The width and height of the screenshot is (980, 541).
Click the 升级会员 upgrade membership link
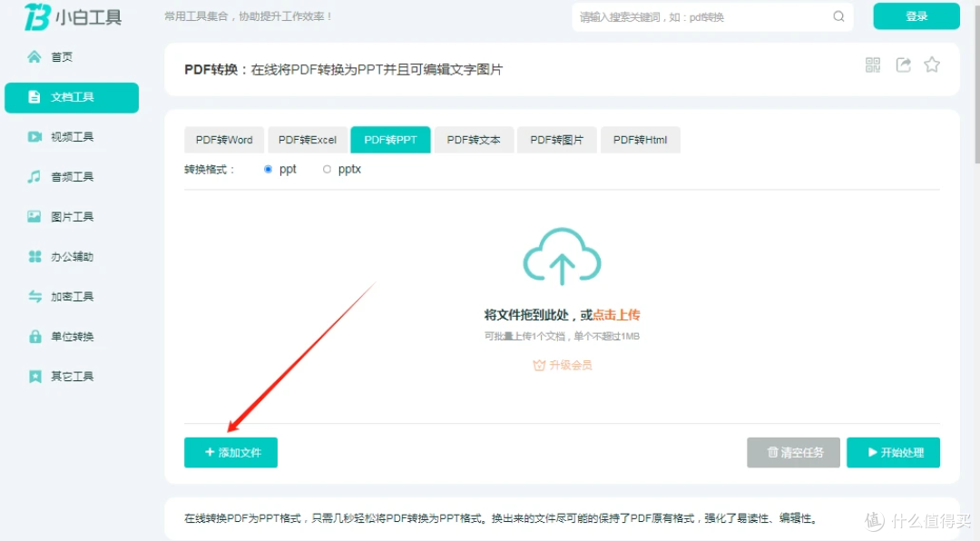[563, 365]
